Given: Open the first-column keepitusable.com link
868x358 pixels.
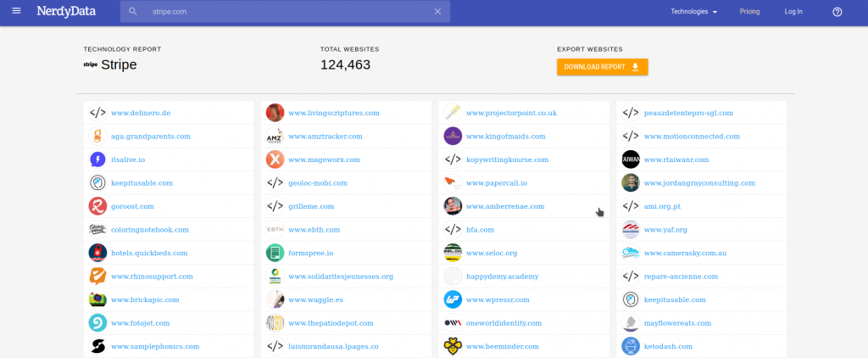Looking at the screenshot, I should (142, 183).
